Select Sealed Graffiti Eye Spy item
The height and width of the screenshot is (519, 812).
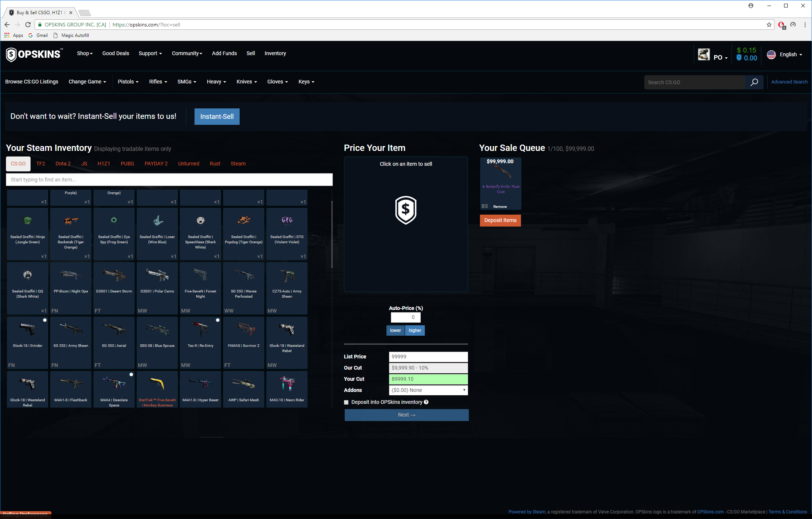tap(114, 234)
